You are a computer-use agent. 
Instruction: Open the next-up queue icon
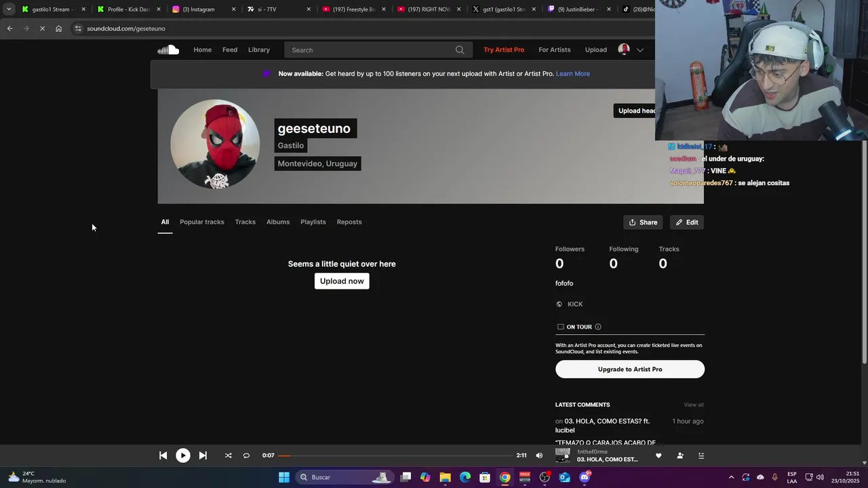[x=701, y=455]
